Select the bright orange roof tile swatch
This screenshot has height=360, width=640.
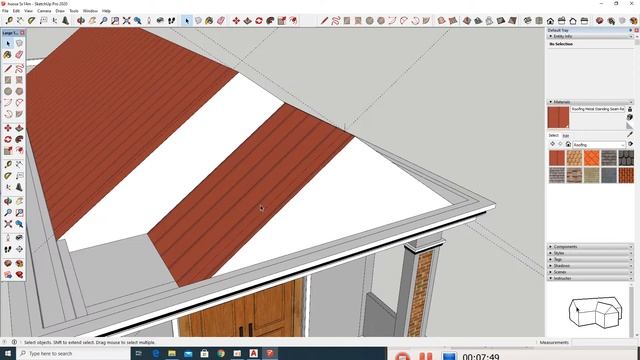pos(591,158)
